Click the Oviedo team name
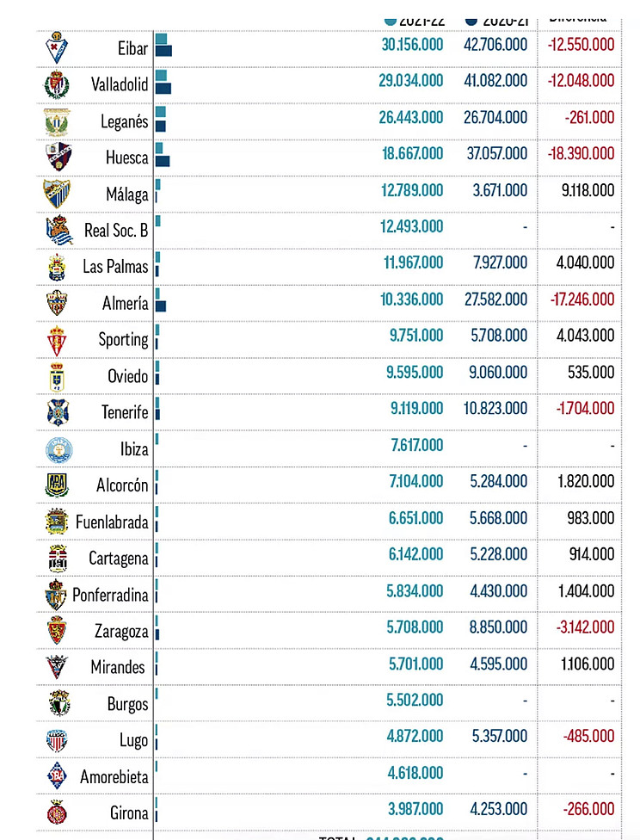 (x=127, y=376)
